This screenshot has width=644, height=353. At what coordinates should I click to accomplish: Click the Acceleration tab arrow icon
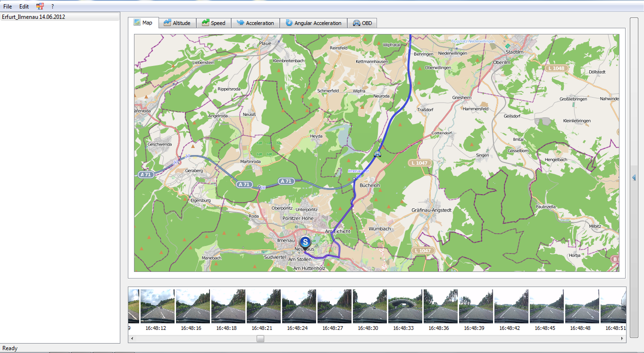[x=240, y=23]
